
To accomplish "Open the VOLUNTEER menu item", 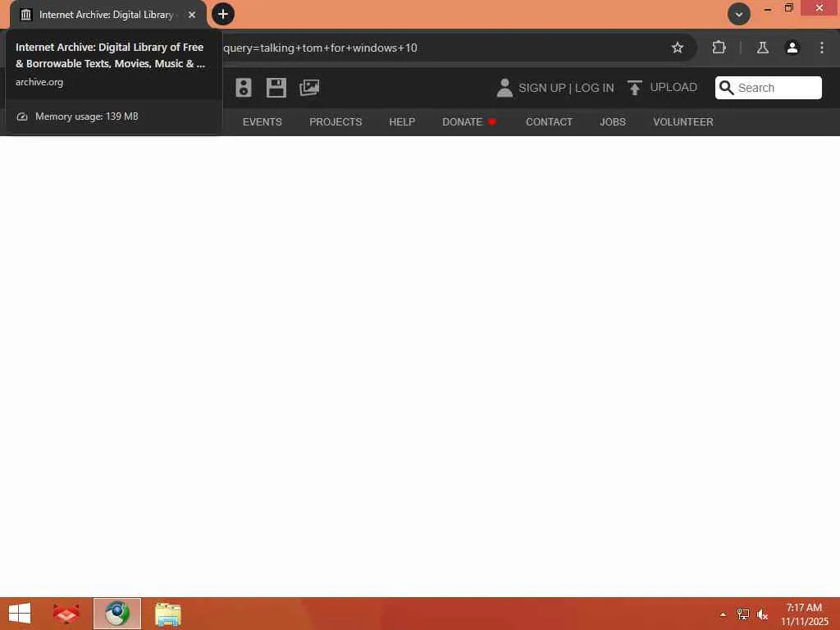I will 683,122.
